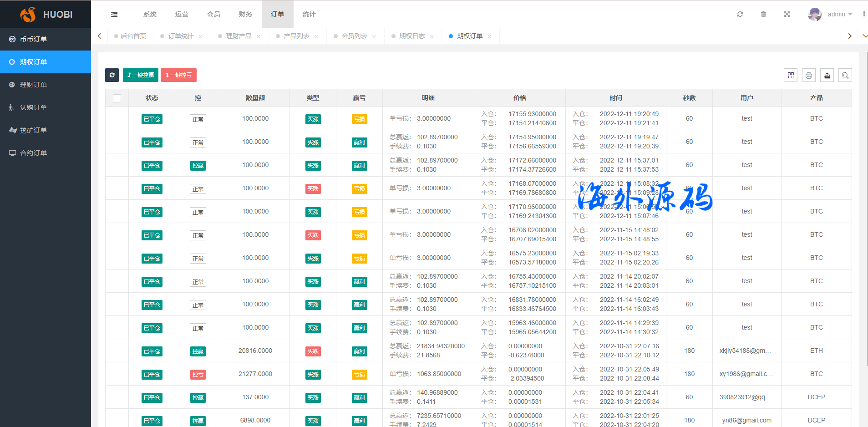
Task: Click the print table icon
Action: (x=809, y=76)
